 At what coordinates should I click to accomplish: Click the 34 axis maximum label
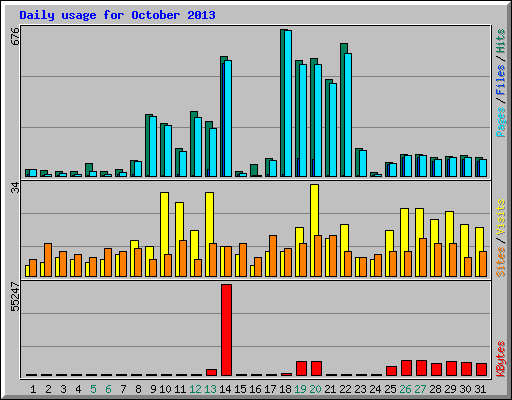[x=15, y=188]
